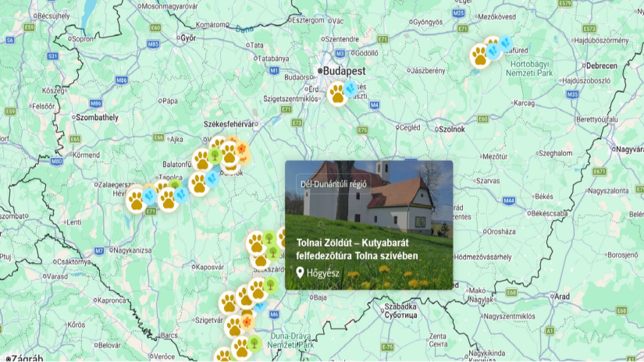
Task: Select the green tree marker left of Baja
Action: coord(270,285)
